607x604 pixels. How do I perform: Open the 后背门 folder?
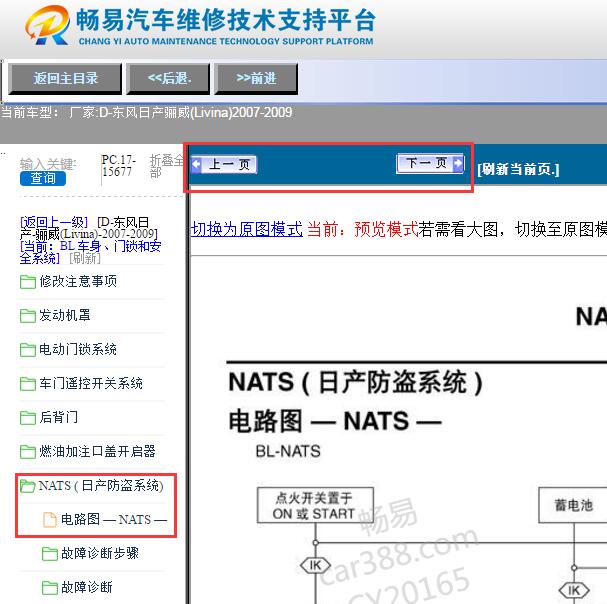(x=58, y=417)
